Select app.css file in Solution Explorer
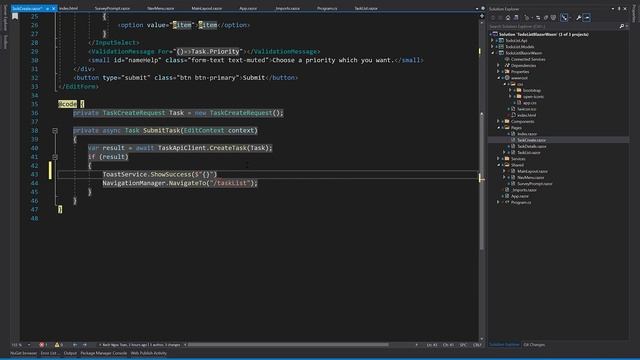 529,102
